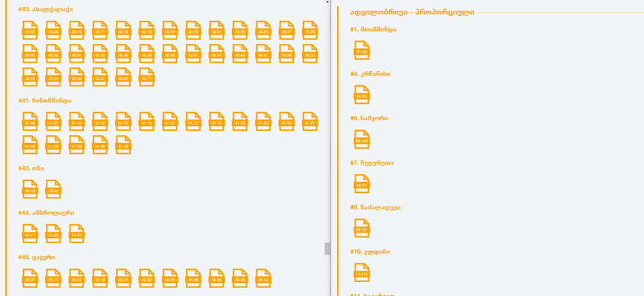Click the '#40. ახალქალაქი' heading
This screenshot has height=296, width=644.
45,9
